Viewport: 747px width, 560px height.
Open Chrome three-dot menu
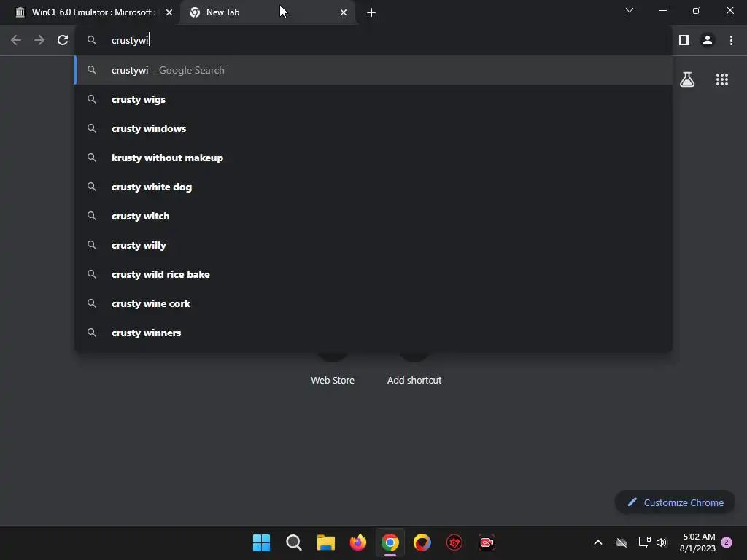pos(731,41)
